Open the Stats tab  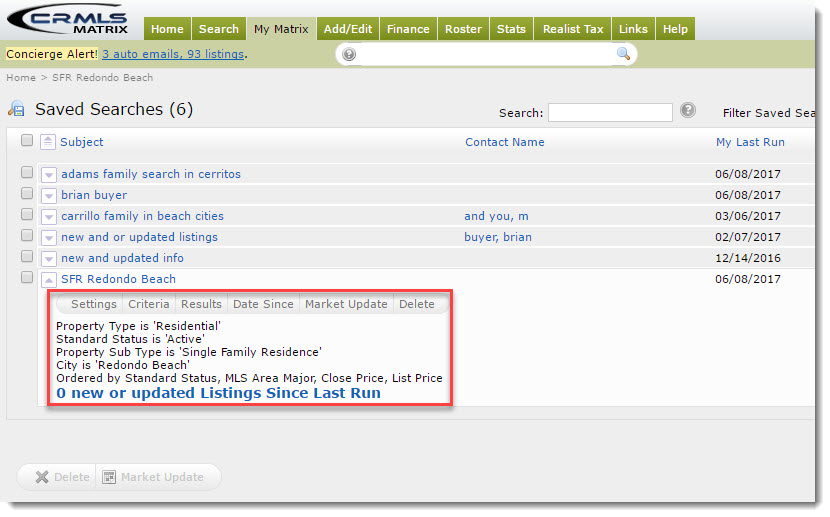511,29
